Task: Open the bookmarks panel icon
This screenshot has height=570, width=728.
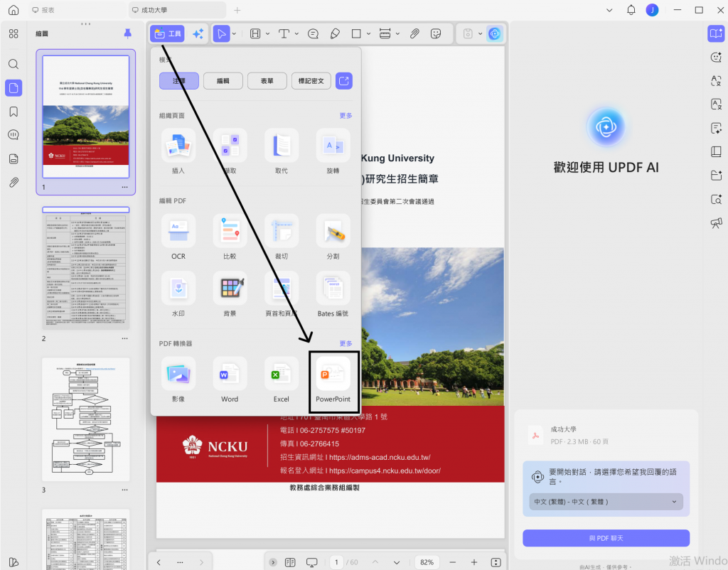Action: click(x=14, y=112)
